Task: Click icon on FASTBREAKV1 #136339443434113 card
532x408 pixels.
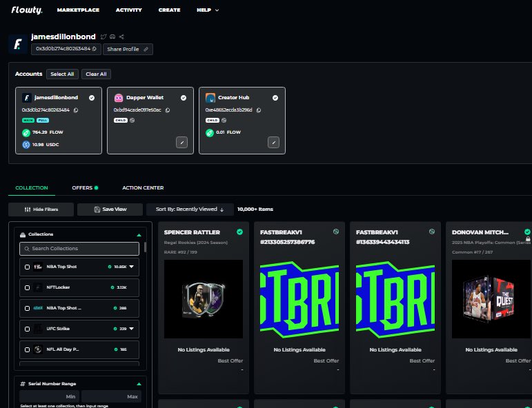Action: coord(432,232)
